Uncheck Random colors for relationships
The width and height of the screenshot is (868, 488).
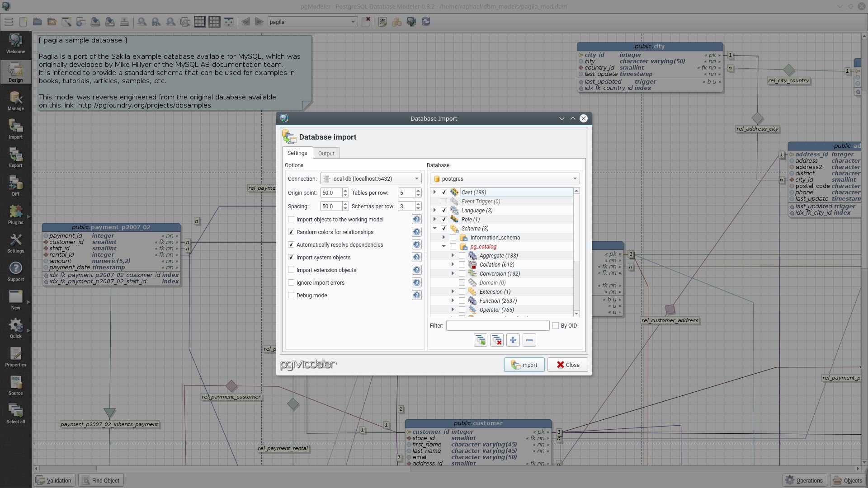coord(291,232)
